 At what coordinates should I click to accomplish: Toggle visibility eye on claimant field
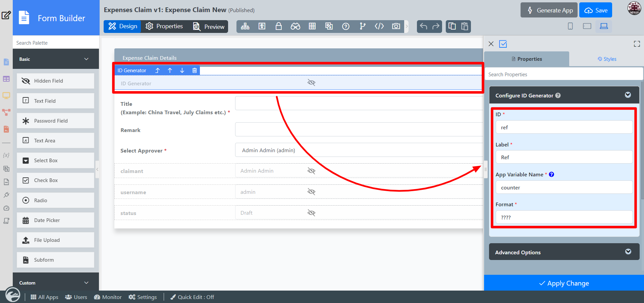tap(311, 171)
